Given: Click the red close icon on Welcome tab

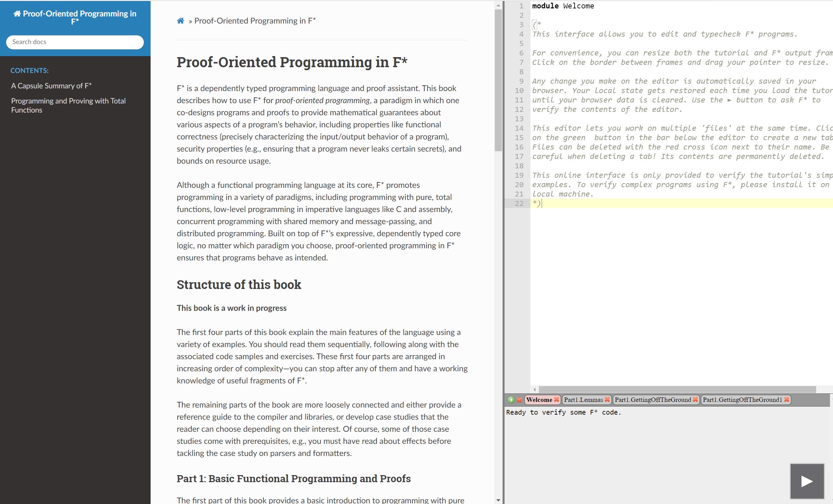Looking at the screenshot, I should (x=555, y=399).
